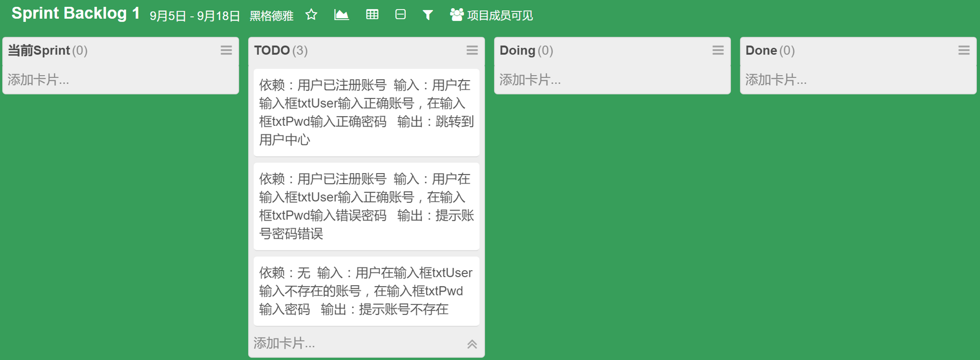Open 当前Sprint list hamburger menu

[x=226, y=50]
